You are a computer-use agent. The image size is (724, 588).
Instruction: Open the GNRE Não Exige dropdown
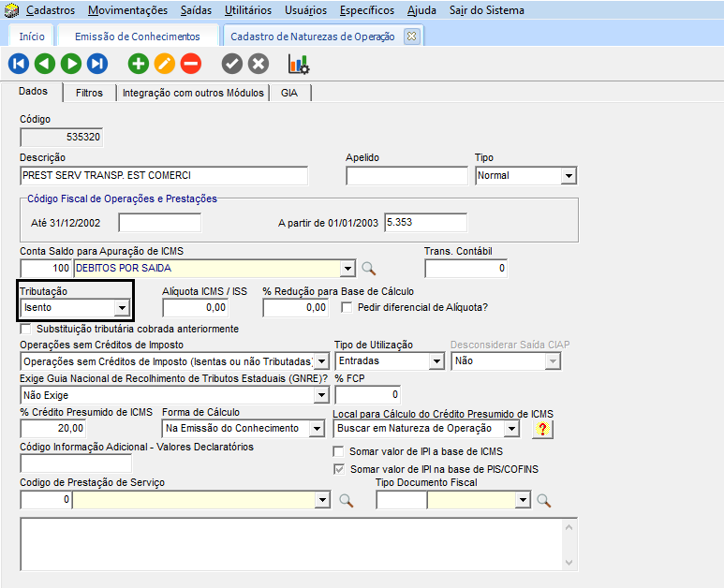click(321, 395)
